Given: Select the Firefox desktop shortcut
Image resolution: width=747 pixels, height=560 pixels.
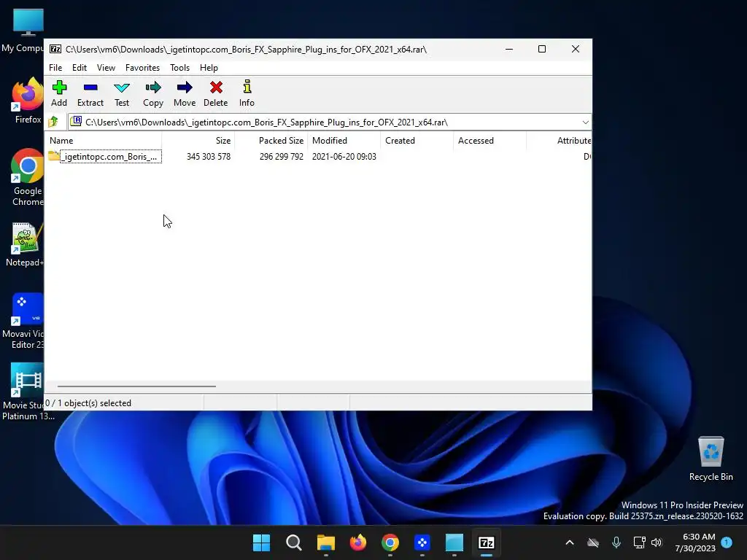Looking at the screenshot, I should (27, 101).
